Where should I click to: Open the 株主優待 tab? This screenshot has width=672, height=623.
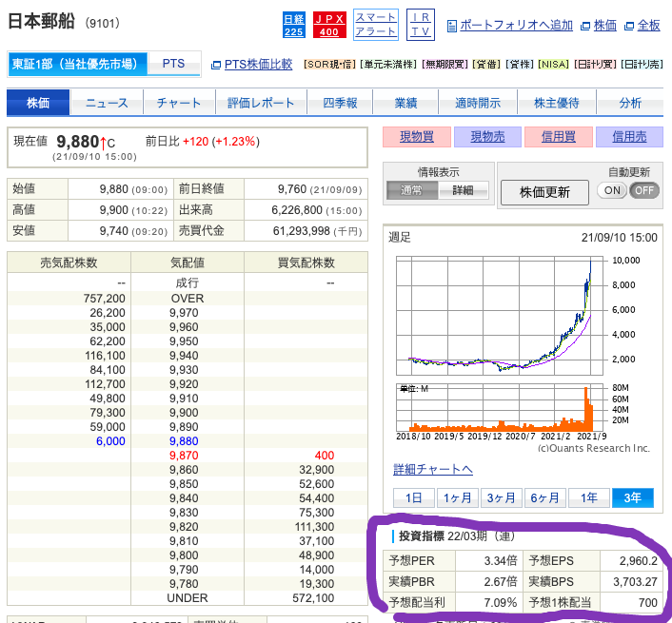tap(556, 103)
